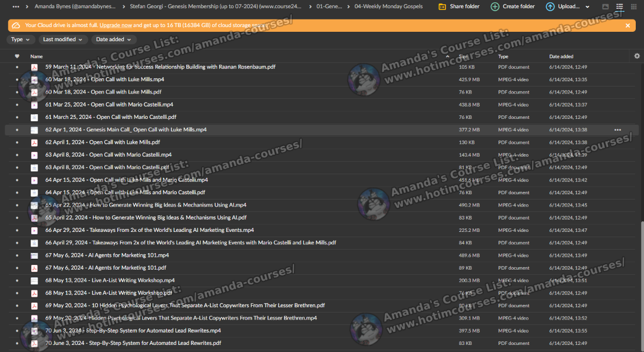Switch to thumbnail view icon
The image size is (644, 352).
click(606, 6)
